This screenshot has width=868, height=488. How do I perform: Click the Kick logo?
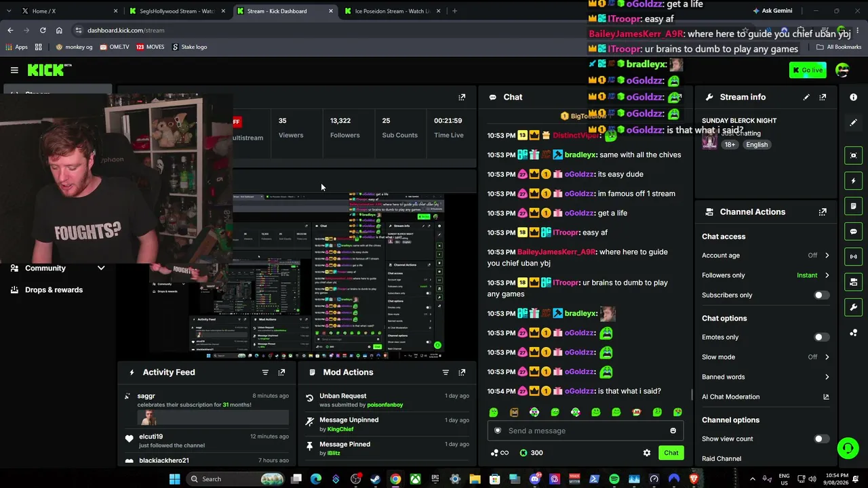click(x=50, y=70)
